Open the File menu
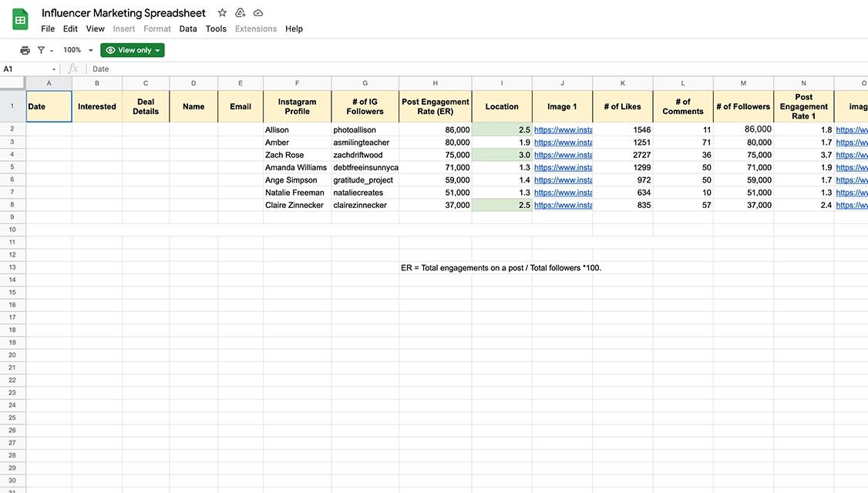 point(49,28)
